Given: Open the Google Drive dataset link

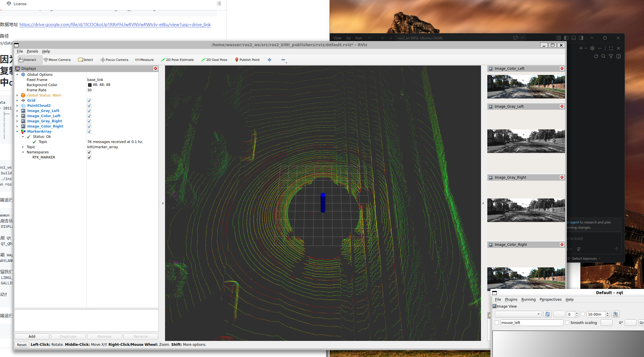Looking at the screenshot, I should (x=115, y=24).
